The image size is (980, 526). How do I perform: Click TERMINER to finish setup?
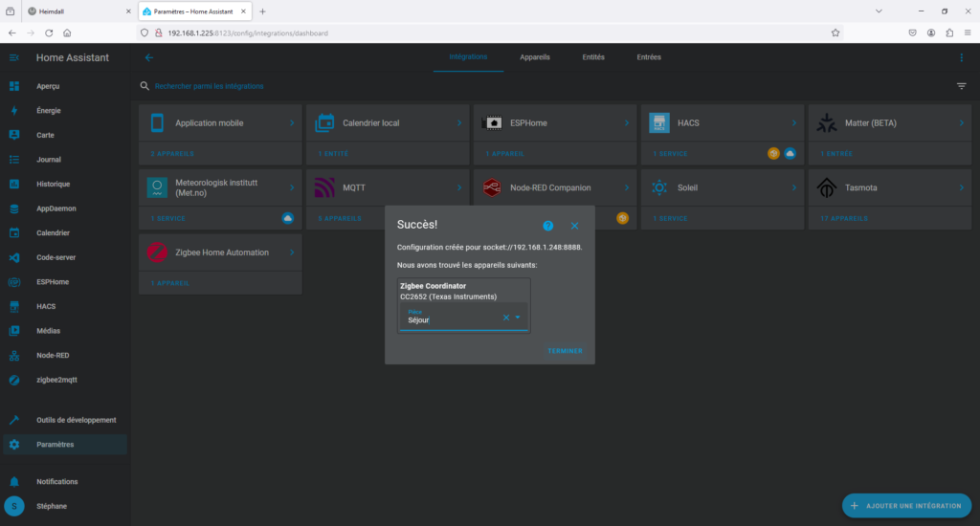pyautogui.click(x=565, y=351)
